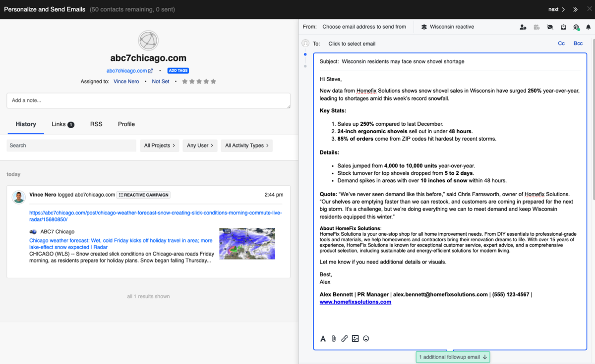Viewport: 595px width, 364px height.
Task: Open the Any User filter dropdown
Action: coord(200,146)
